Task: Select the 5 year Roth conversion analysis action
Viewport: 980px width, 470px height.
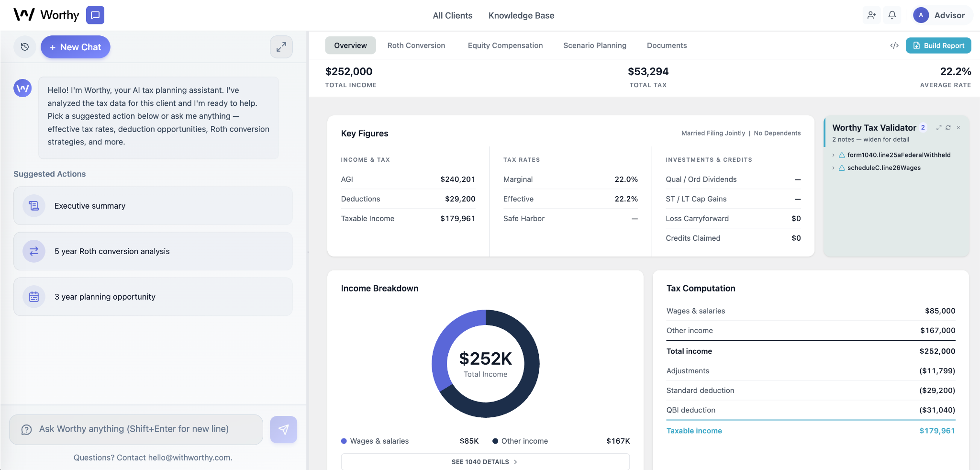Action: [153, 251]
